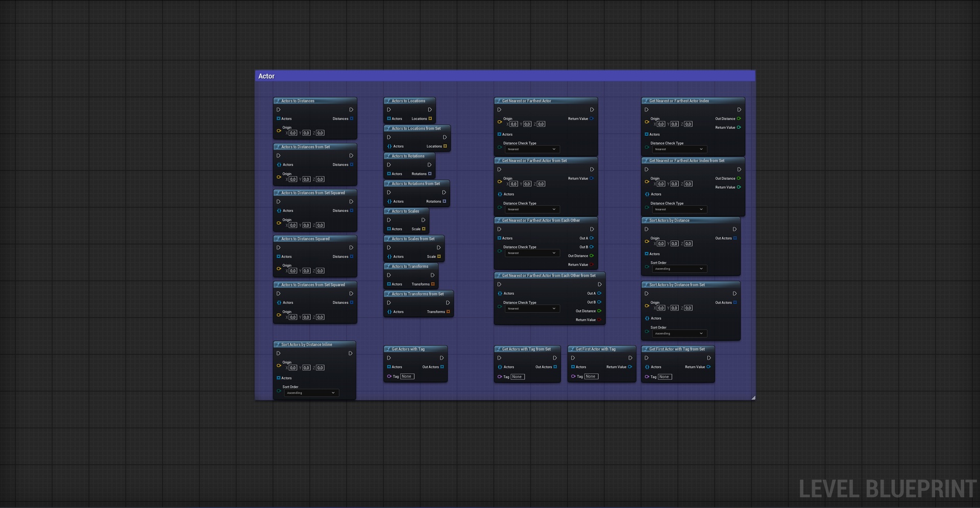Open Sort Order dropdown on Sort Actors by Distance Inline node
Viewport: 980px width, 508px height.
coord(311,393)
